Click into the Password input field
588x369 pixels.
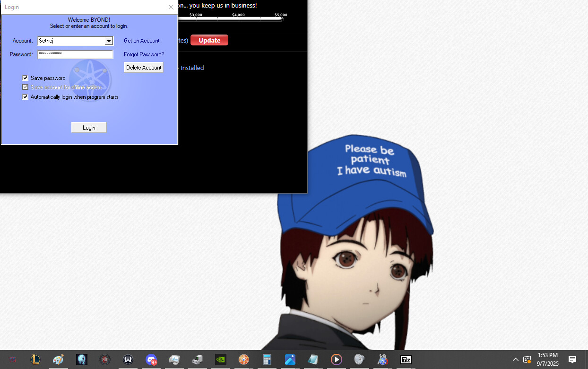76,54
